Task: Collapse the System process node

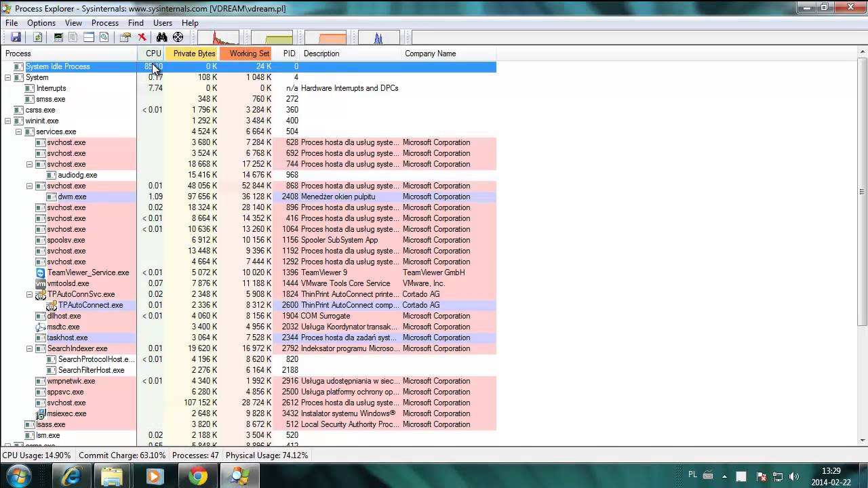Action: tap(7, 77)
